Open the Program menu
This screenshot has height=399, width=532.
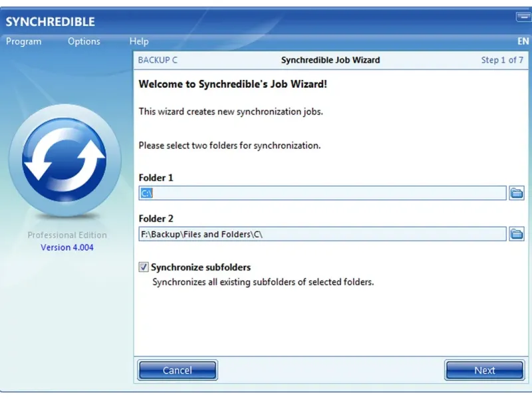pyautogui.click(x=24, y=41)
